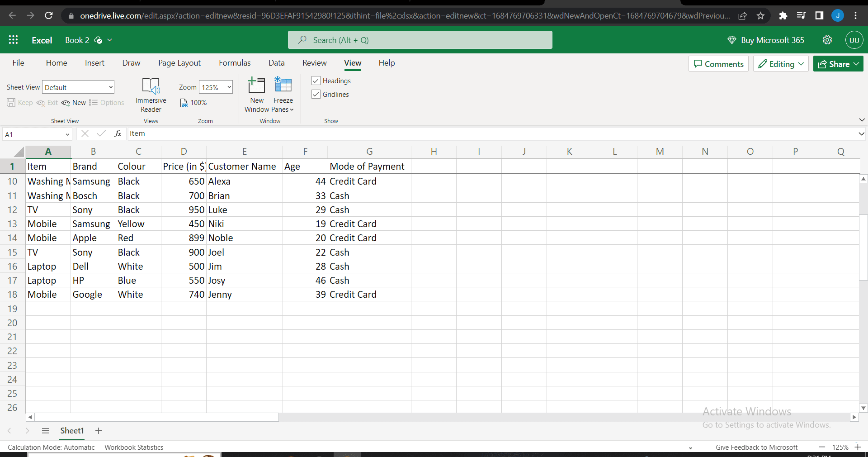Open the Freeze Panes menu
This screenshot has height=457, width=868.
point(283,95)
